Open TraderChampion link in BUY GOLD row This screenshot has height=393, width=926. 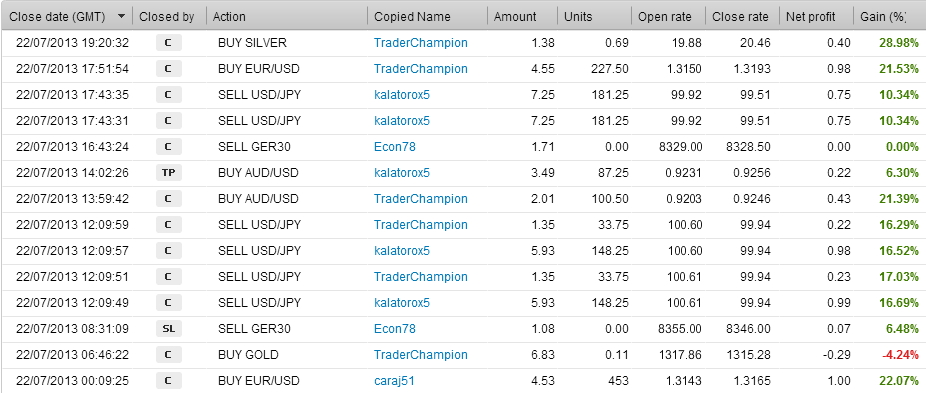coord(420,355)
